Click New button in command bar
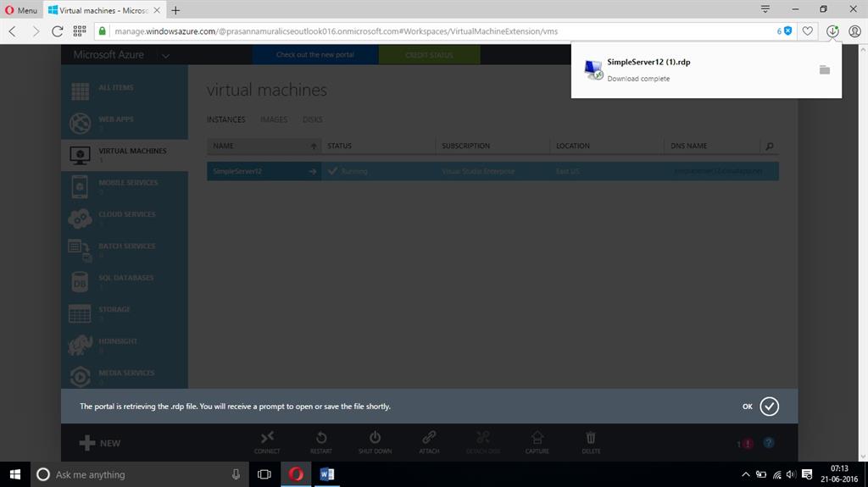This screenshot has width=868, height=487. click(x=100, y=443)
